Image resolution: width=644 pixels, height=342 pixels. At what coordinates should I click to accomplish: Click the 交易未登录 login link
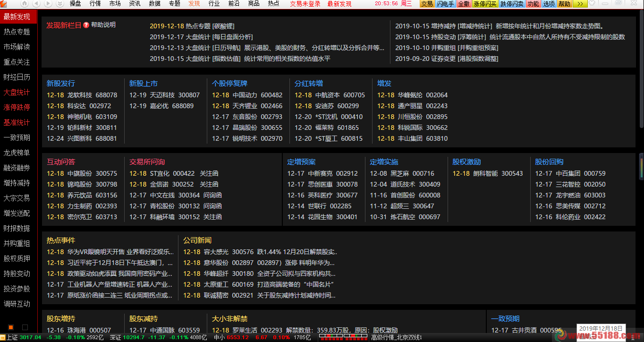(x=305, y=4)
